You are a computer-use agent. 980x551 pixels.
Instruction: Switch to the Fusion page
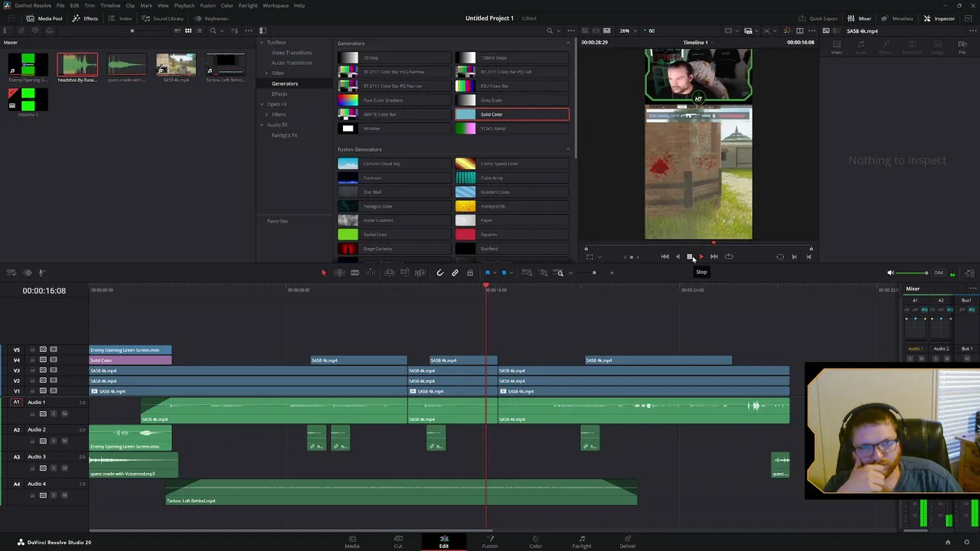[x=490, y=542]
